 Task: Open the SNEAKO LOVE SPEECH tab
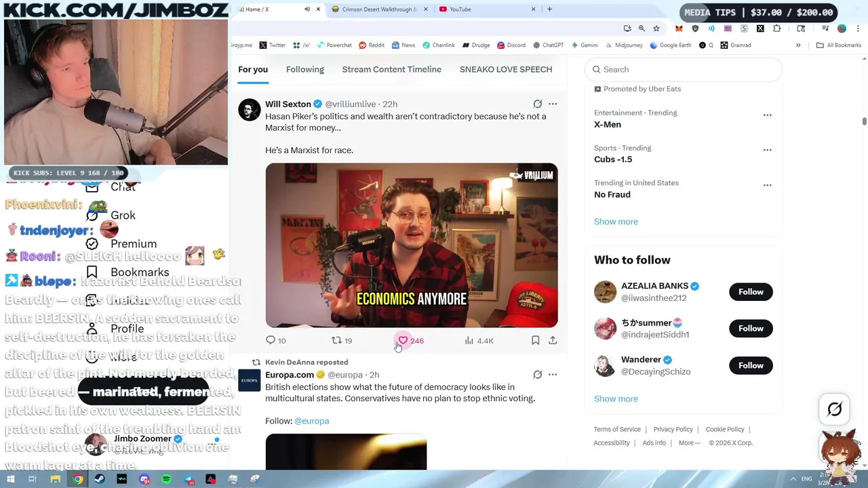tap(506, 69)
